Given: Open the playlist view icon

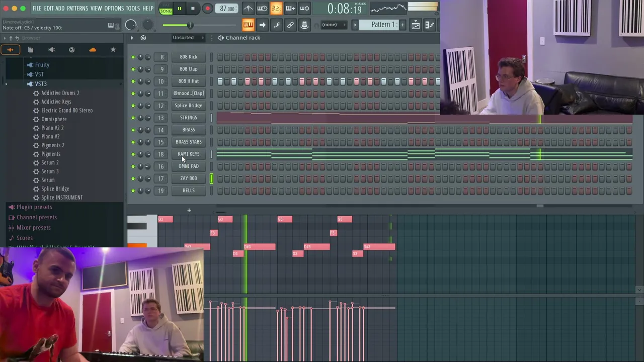Looking at the screenshot, I should click(x=416, y=25).
